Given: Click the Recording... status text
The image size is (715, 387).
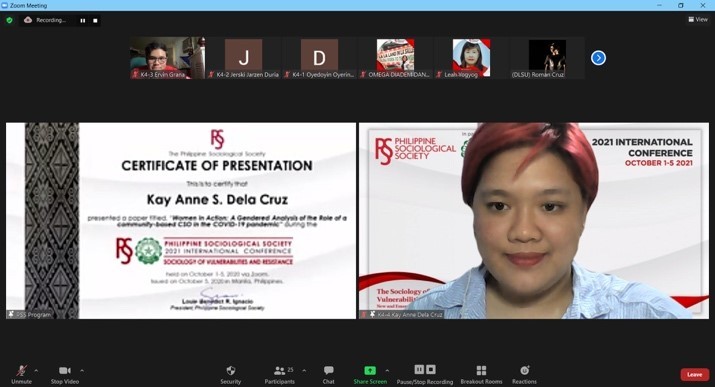Looking at the screenshot, I should click(x=51, y=20).
